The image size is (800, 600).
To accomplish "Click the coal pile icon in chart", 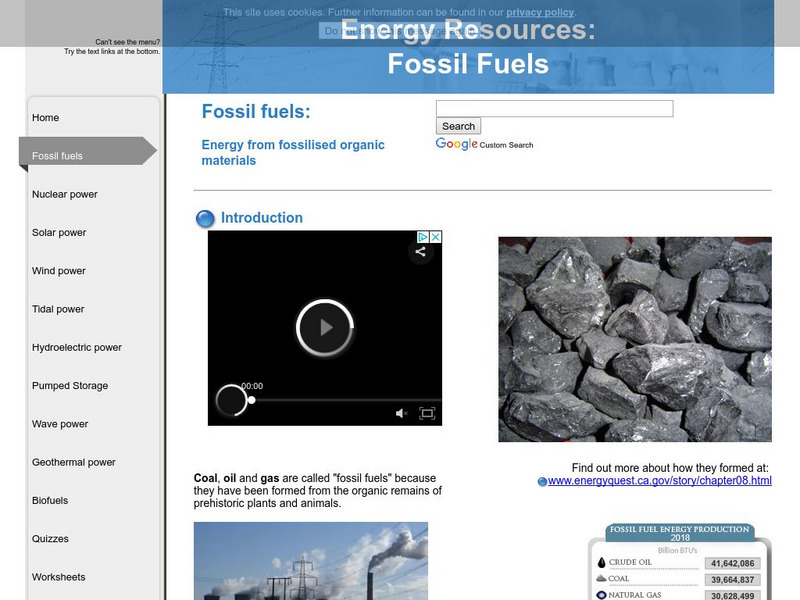I will pyautogui.click(x=602, y=578).
